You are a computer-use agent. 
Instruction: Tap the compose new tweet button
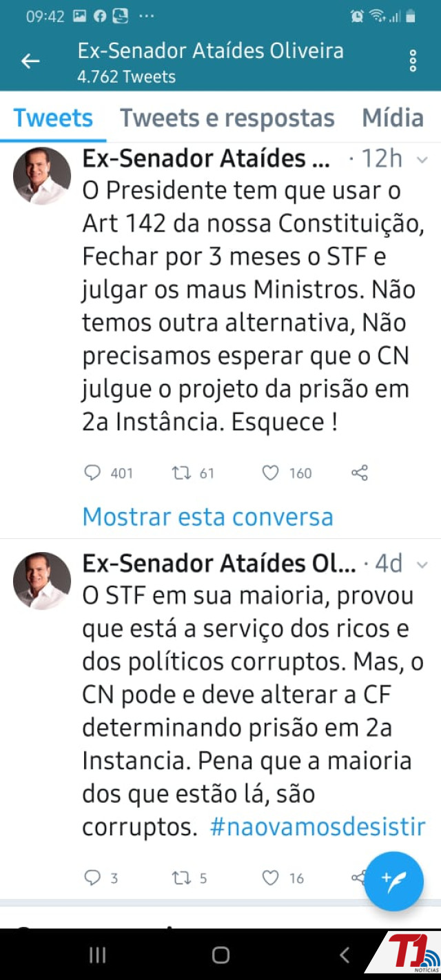tap(393, 881)
